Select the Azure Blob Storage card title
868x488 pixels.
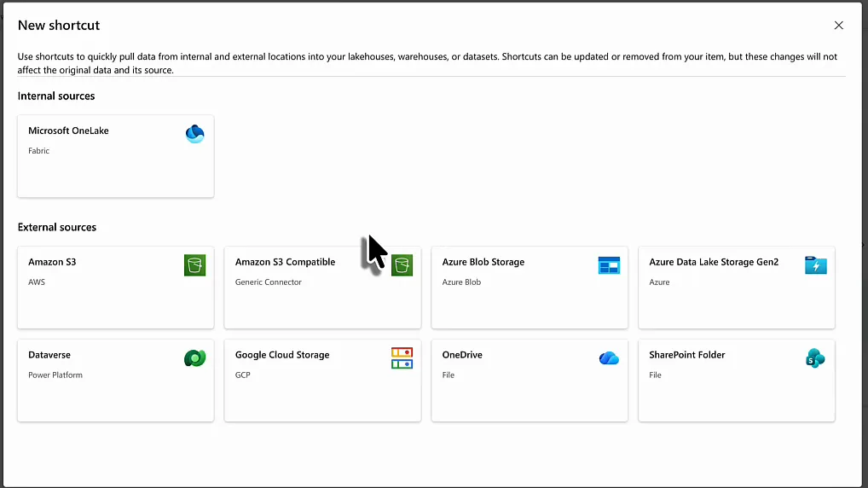483,262
